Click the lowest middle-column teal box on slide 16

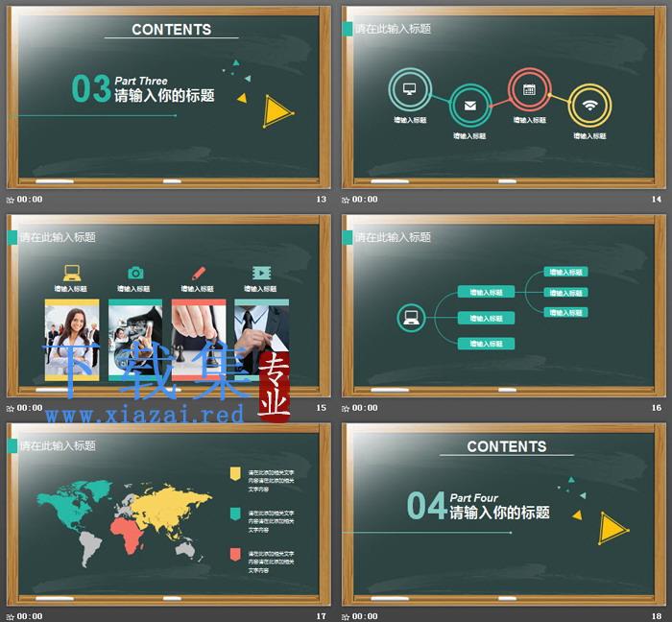click(486, 344)
